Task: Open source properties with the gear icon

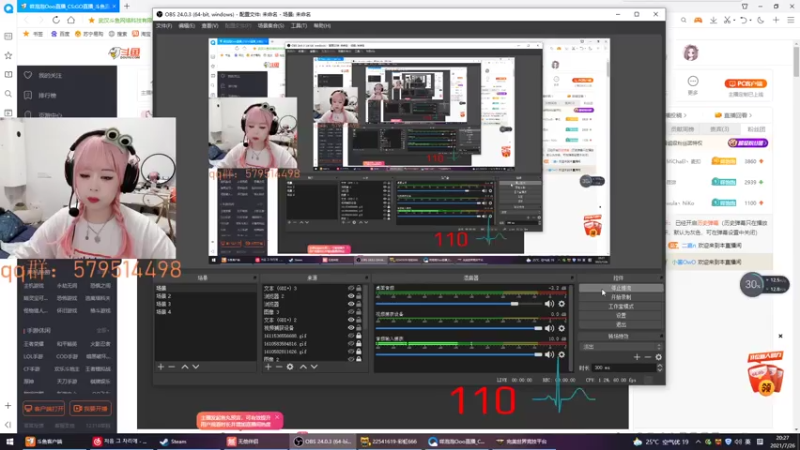Action: pyautogui.click(x=290, y=367)
